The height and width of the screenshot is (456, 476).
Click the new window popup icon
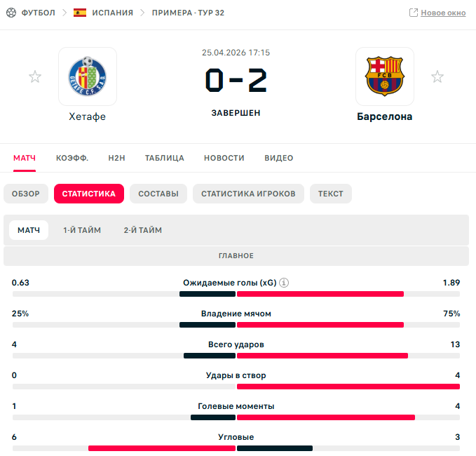click(414, 13)
